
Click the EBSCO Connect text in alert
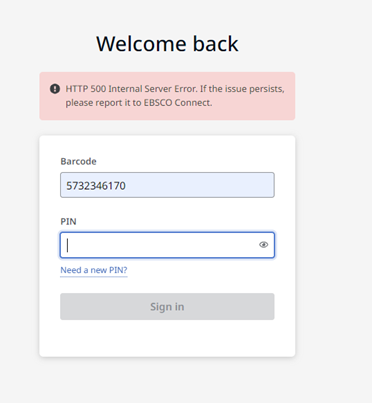coord(177,103)
